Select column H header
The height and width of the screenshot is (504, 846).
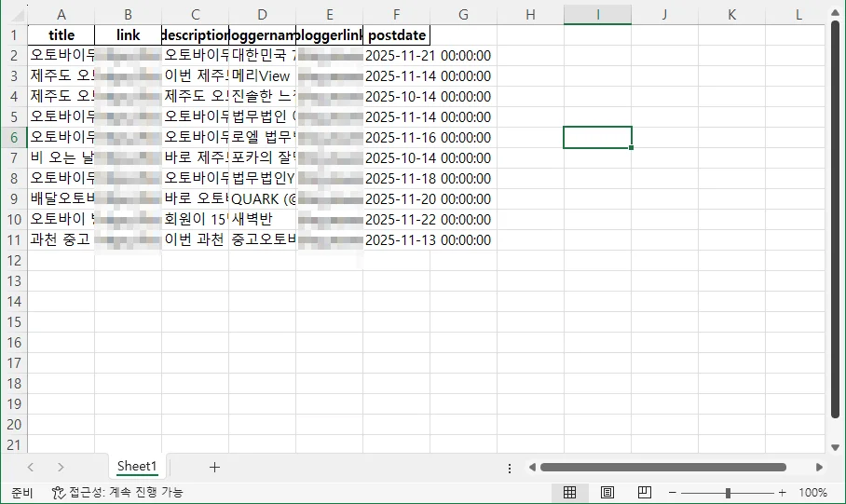[x=530, y=15]
